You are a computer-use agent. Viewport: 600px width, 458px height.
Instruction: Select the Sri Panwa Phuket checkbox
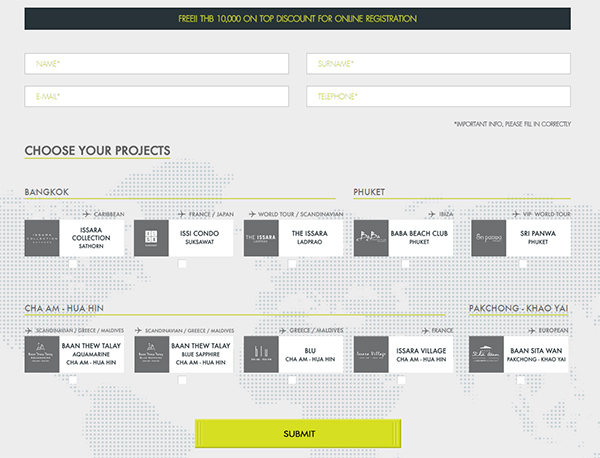[520, 264]
